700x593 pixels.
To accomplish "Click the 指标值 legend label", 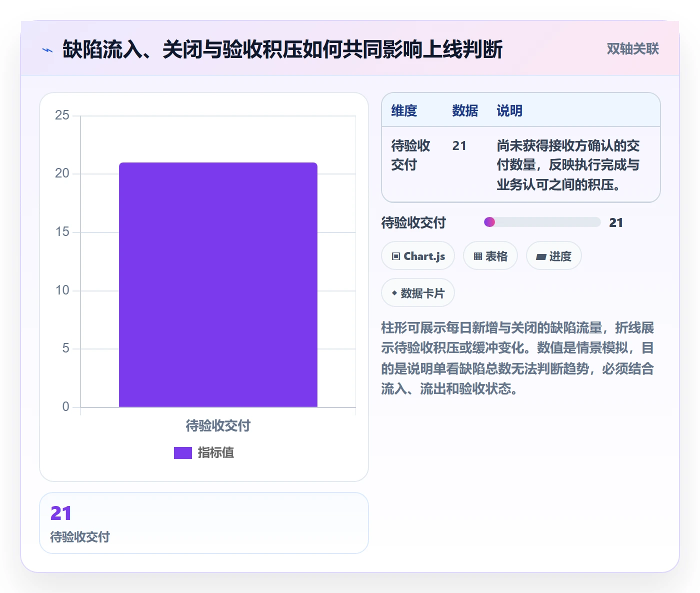I will click(x=216, y=452).
